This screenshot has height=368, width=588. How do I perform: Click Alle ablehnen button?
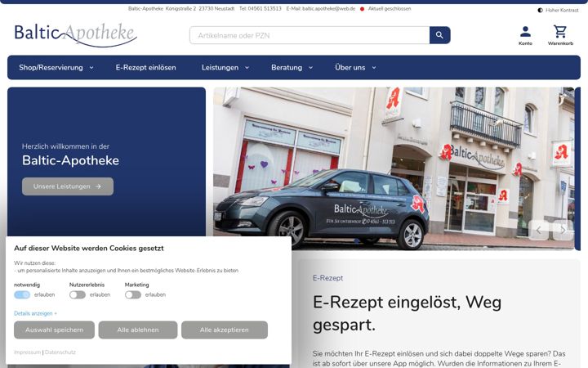(138, 330)
